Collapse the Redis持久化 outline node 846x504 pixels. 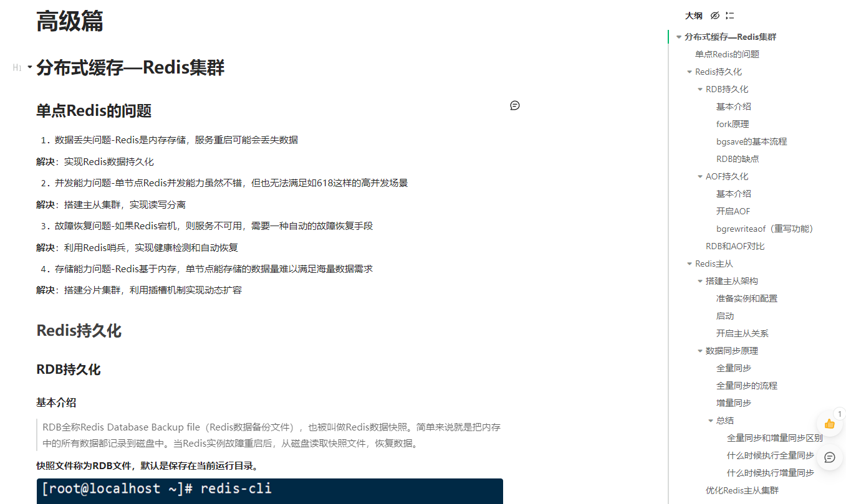pyautogui.click(x=690, y=72)
